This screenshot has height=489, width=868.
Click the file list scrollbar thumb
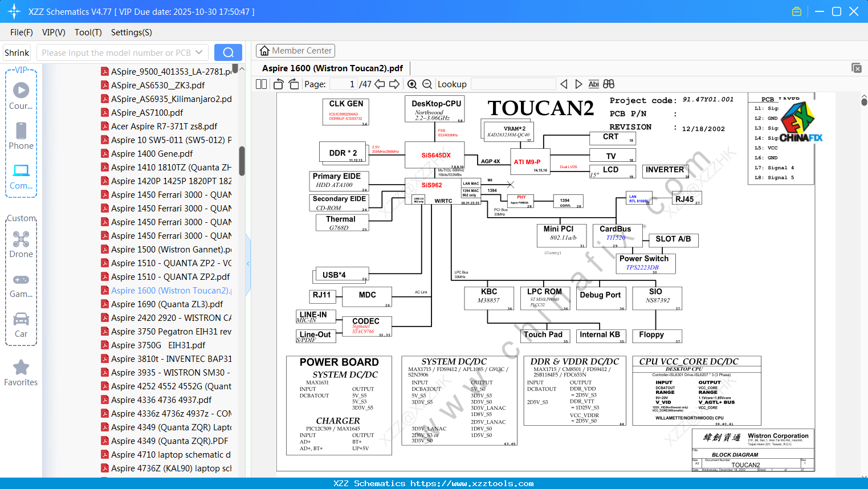click(242, 161)
